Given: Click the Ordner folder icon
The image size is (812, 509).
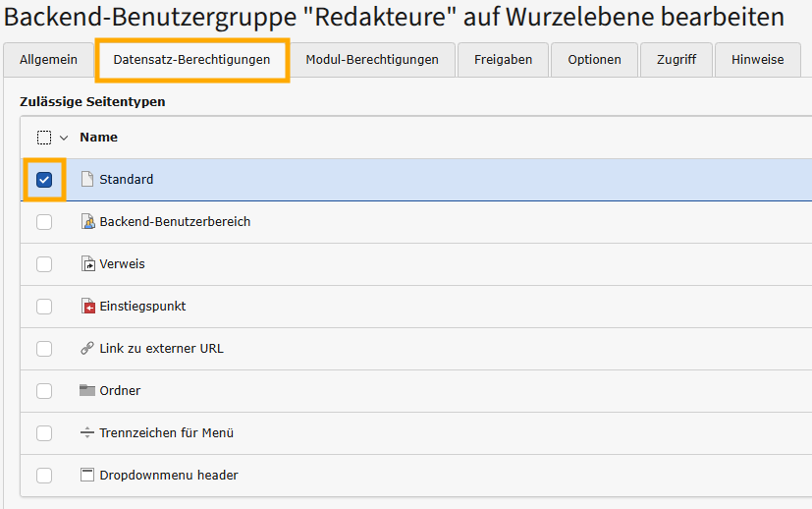Looking at the screenshot, I should click(87, 390).
